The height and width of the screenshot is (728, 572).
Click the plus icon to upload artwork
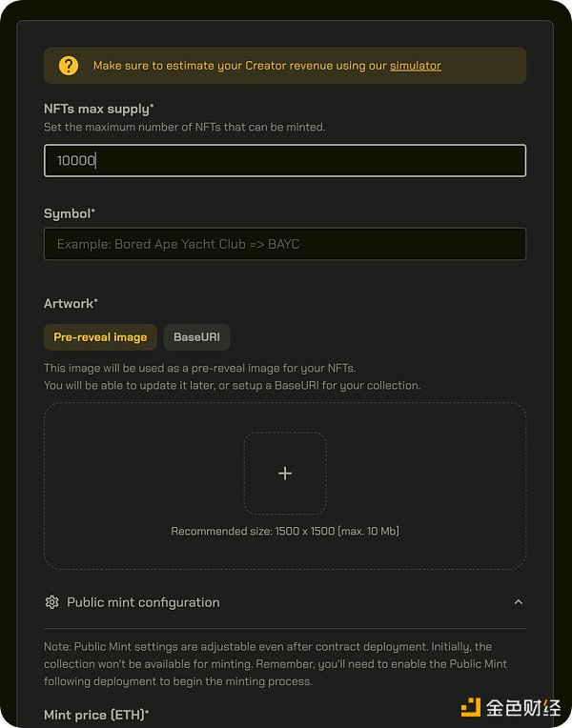(285, 474)
